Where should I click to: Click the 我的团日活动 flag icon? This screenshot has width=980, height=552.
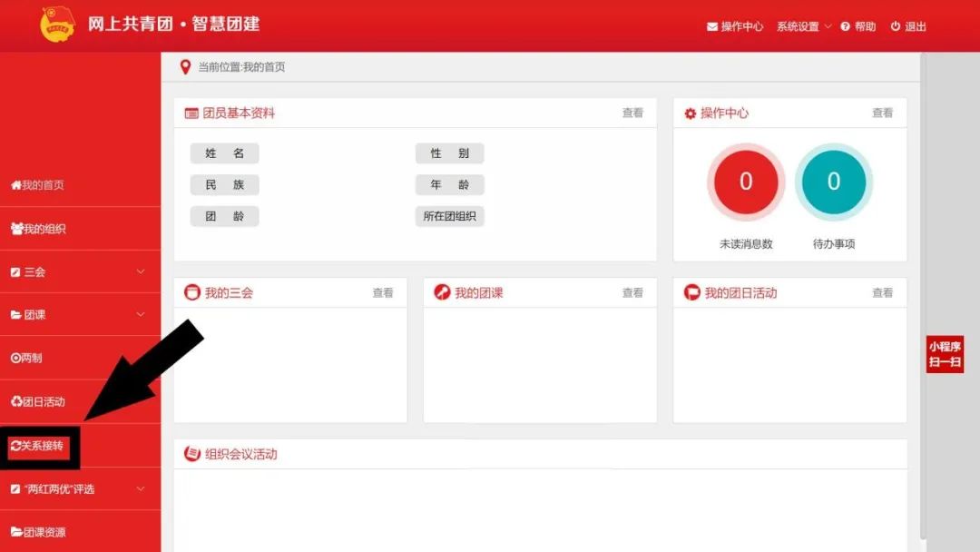click(691, 292)
